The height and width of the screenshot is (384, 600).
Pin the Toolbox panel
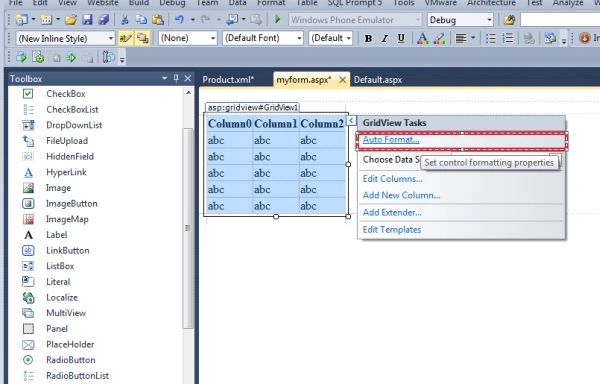[176, 78]
